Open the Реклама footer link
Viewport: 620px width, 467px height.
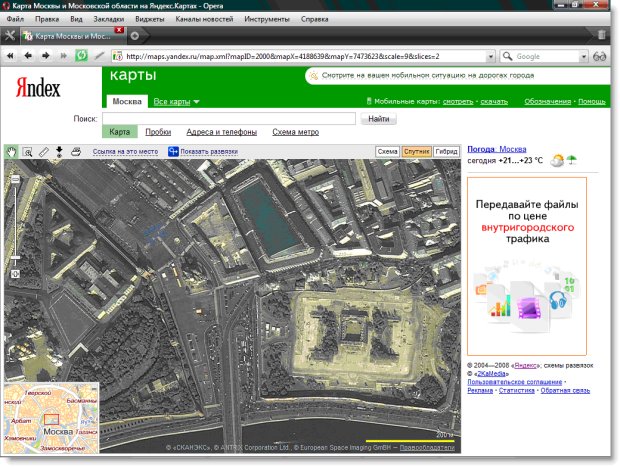pyautogui.click(x=480, y=391)
